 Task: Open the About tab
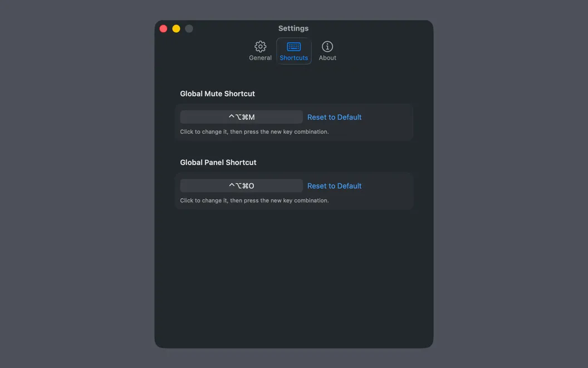coord(327,51)
